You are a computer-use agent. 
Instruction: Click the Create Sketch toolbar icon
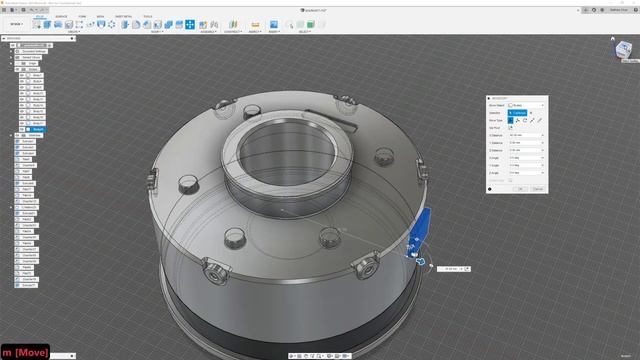(36, 24)
